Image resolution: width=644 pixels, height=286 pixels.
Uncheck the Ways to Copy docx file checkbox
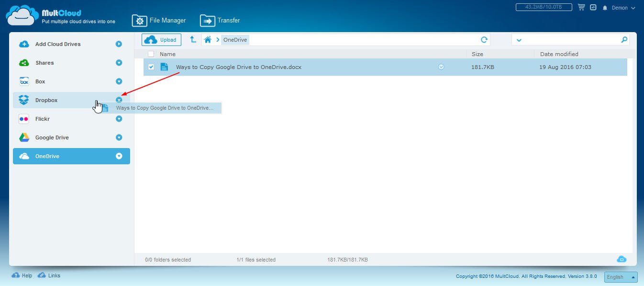pyautogui.click(x=151, y=67)
